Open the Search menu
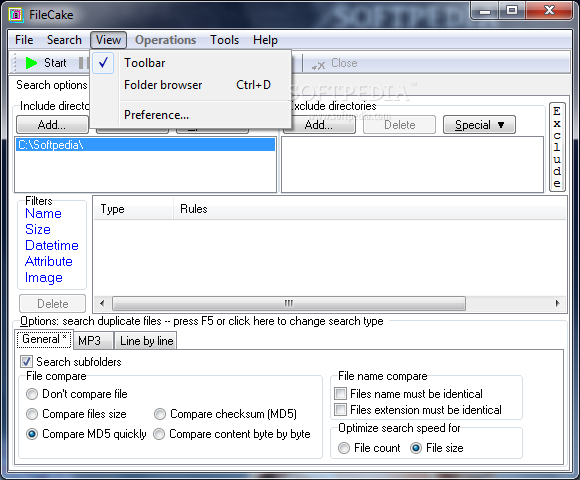This screenshot has width=580, height=480. 64,40
